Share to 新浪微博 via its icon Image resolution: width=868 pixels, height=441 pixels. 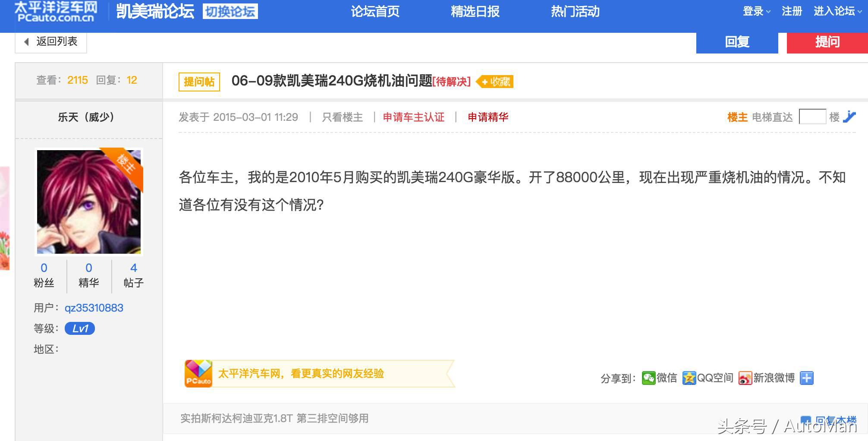click(x=746, y=378)
